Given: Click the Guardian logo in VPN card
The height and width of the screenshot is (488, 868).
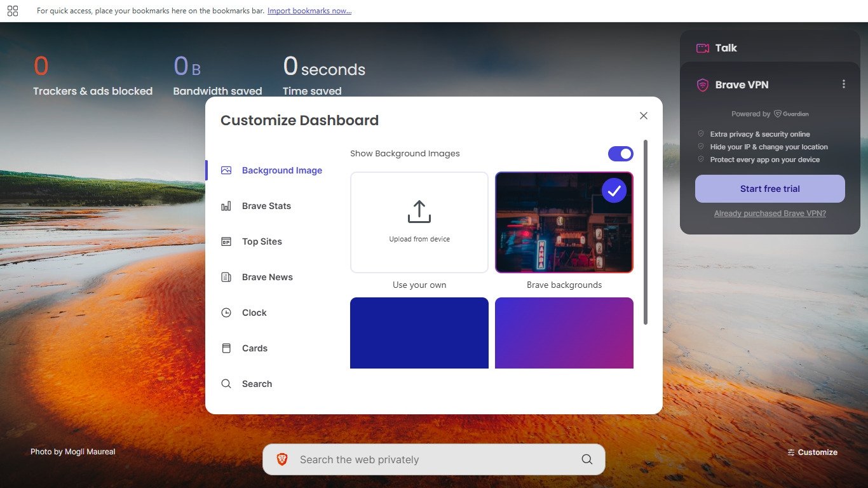Looking at the screenshot, I should [791, 114].
